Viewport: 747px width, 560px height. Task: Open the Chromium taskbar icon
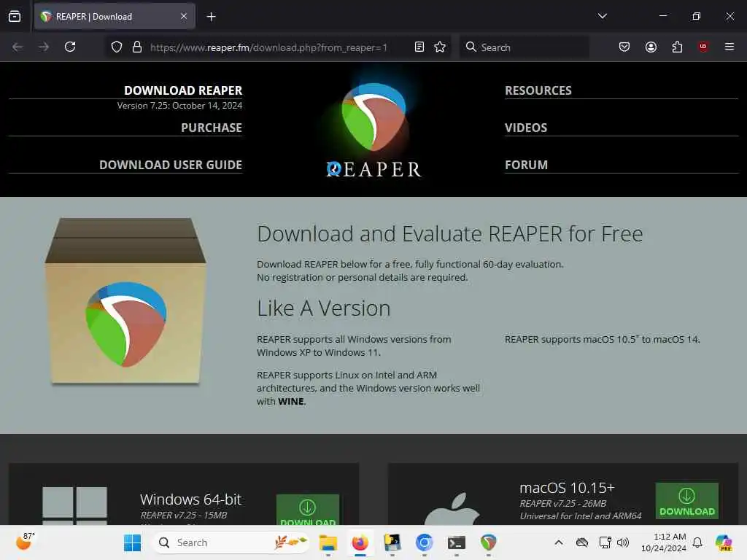(424, 542)
